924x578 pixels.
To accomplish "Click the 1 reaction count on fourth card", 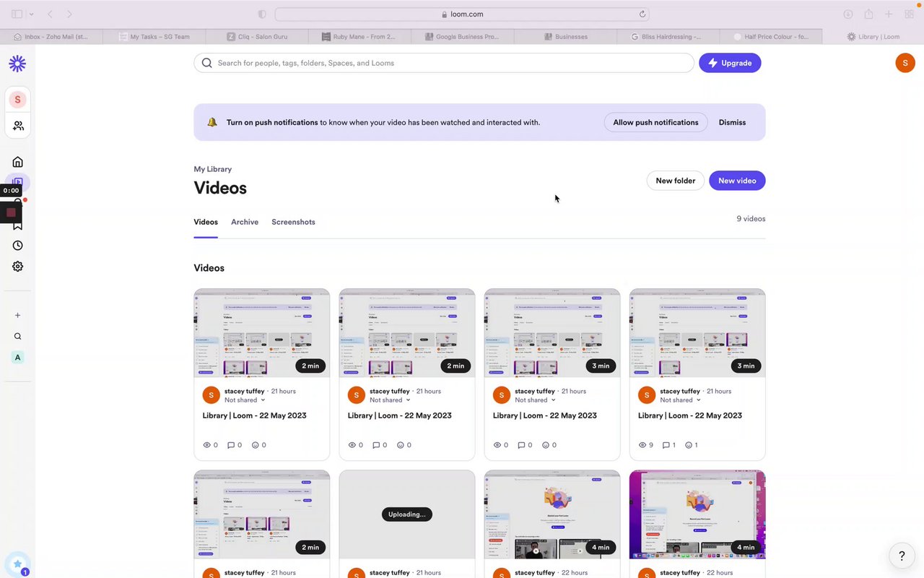I will (692, 445).
